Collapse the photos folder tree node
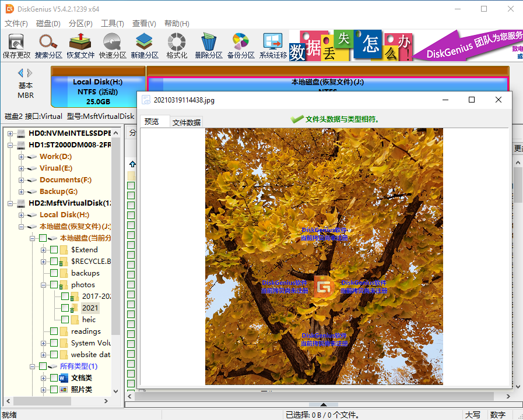Screen dimensions: 523x420 tap(44, 285)
